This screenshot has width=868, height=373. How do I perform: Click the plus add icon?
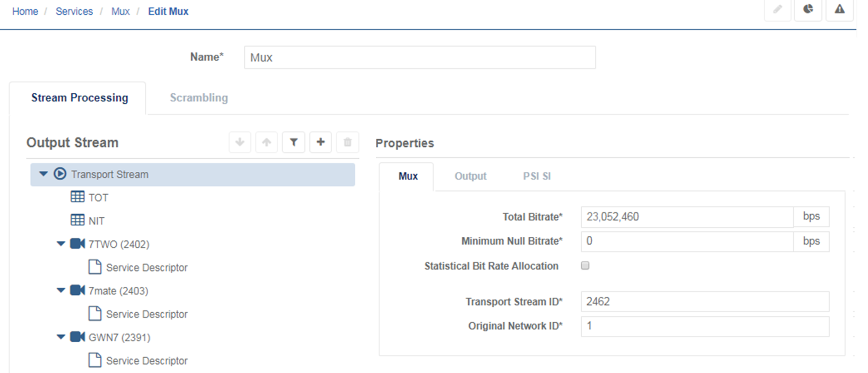(321, 142)
